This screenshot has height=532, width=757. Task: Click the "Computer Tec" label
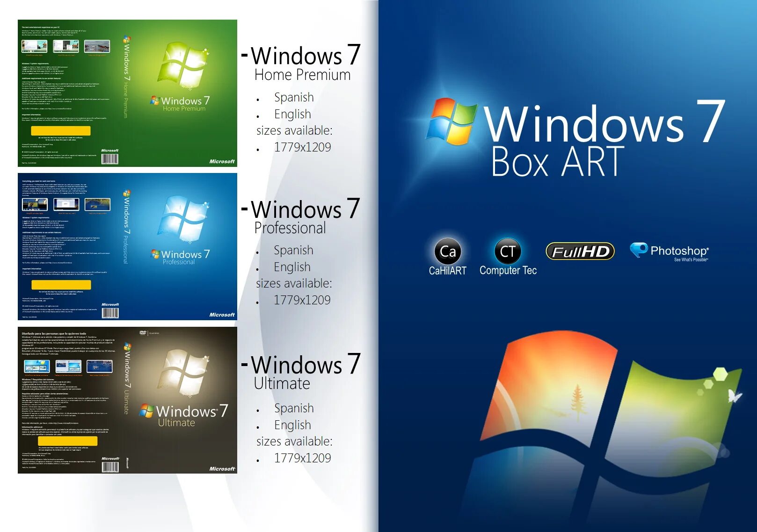pyautogui.click(x=508, y=271)
